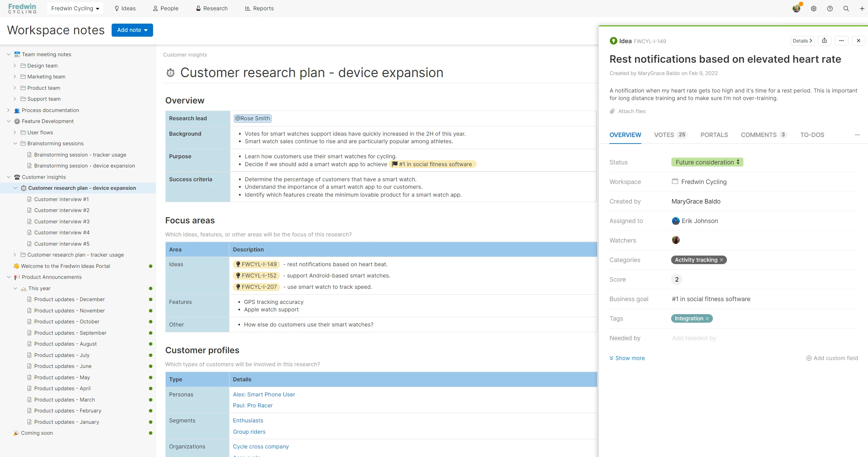The width and height of the screenshot is (868, 457).
Task: Expand the Process documentation tree item
Action: pyautogui.click(x=9, y=110)
